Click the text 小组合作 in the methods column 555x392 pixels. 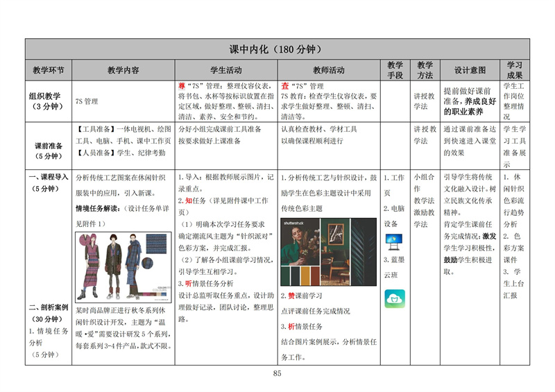(x=424, y=182)
